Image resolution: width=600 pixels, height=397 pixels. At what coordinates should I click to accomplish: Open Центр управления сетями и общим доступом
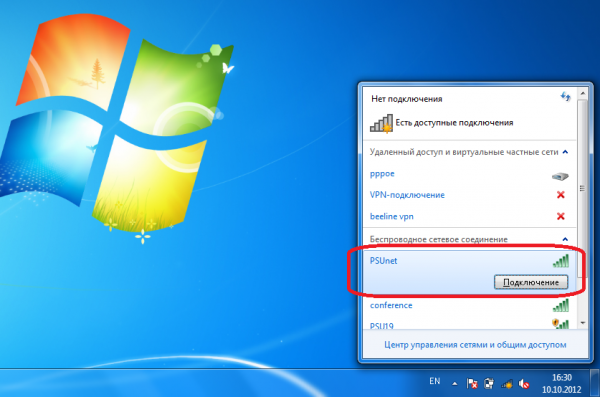coord(475,345)
